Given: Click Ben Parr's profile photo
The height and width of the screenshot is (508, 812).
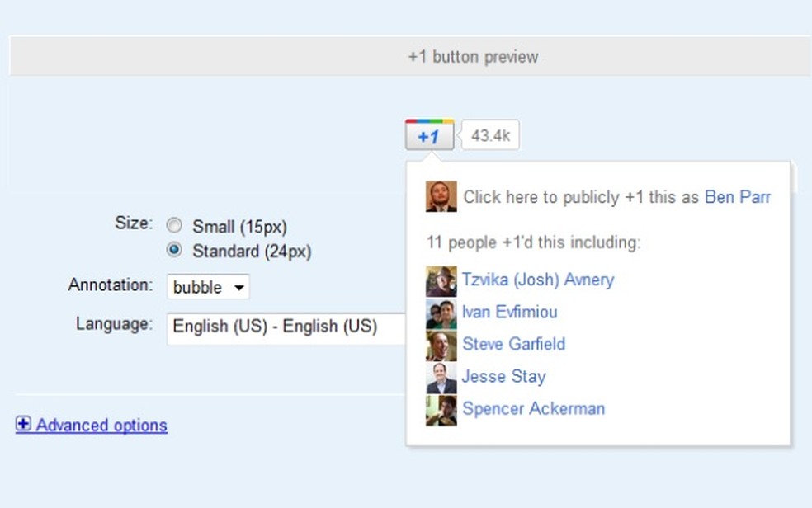Looking at the screenshot, I should pos(441,197).
